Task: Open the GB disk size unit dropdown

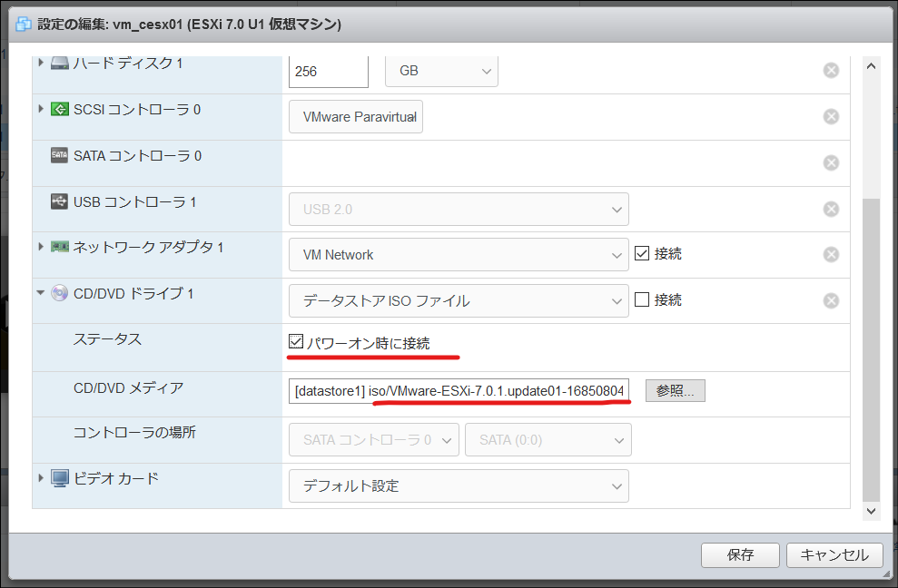Action: 441,71
